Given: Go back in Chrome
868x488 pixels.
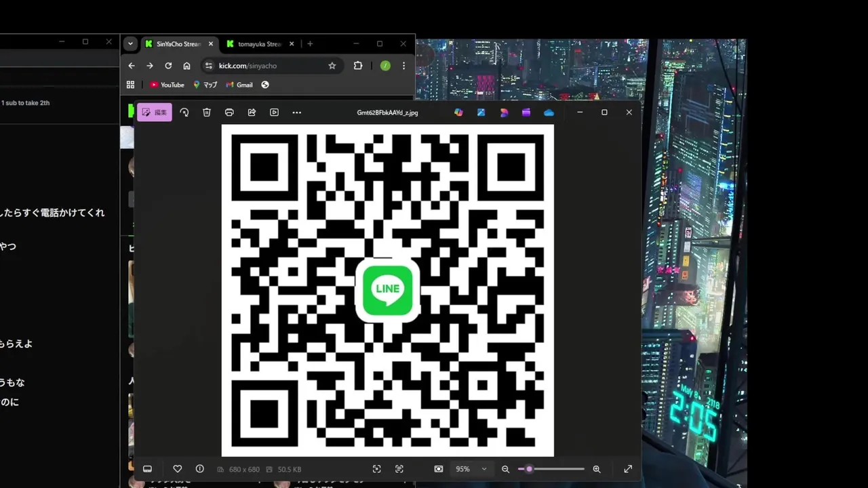Looking at the screenshot, I should (132, 66).
